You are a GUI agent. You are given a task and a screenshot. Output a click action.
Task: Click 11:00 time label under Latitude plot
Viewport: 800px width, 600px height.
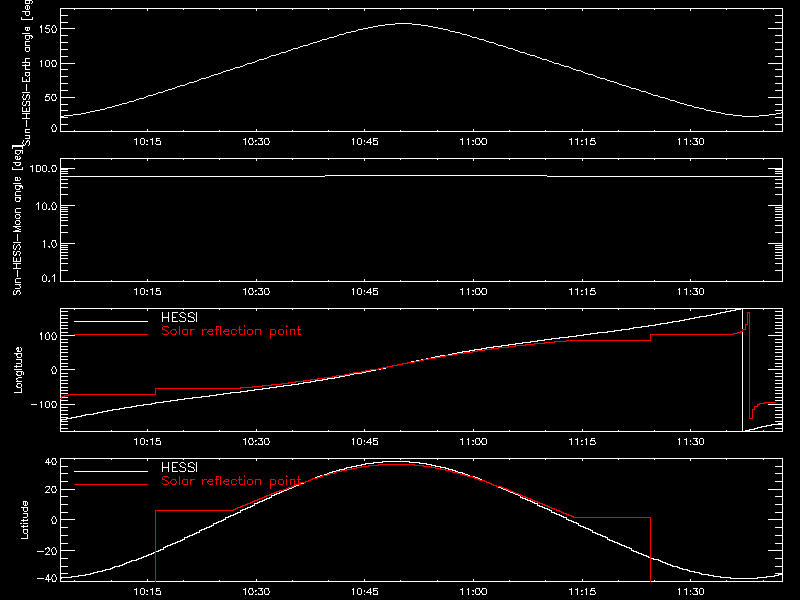(473, 592)
